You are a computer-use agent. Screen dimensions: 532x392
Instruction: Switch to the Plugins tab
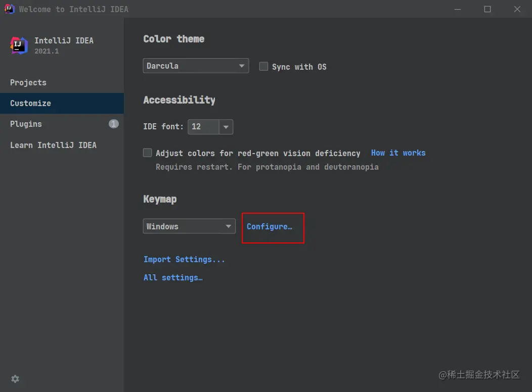62,124
